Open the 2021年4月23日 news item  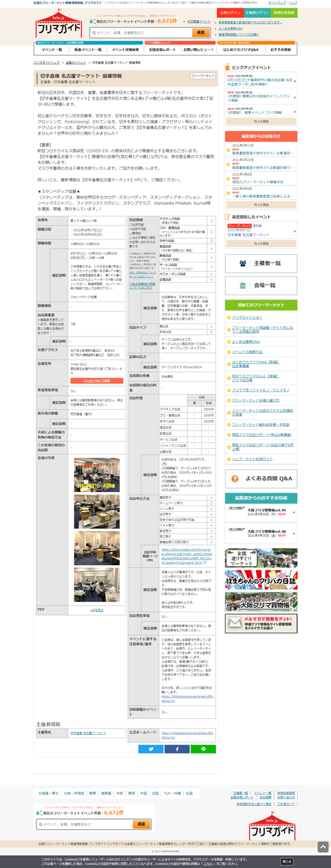(261, 164)
